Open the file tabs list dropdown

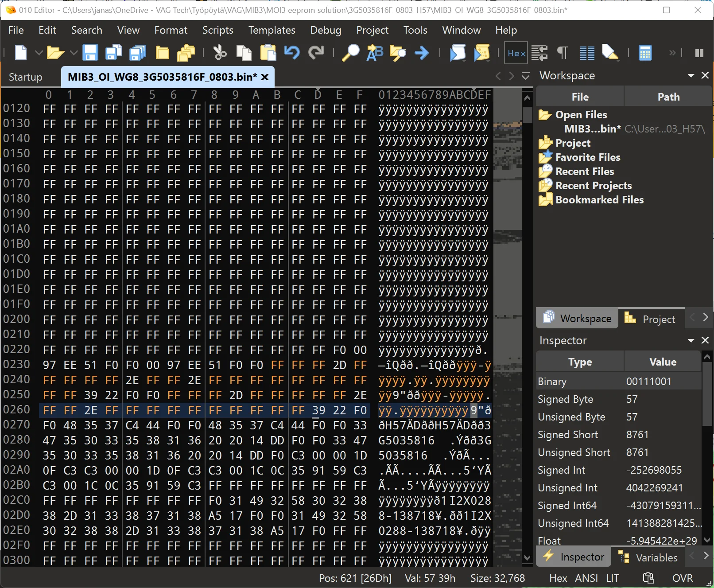(525, 76)
